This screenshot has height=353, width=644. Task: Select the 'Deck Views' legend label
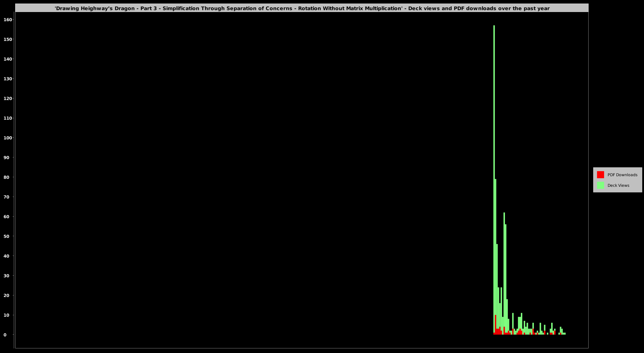point(618,185)
